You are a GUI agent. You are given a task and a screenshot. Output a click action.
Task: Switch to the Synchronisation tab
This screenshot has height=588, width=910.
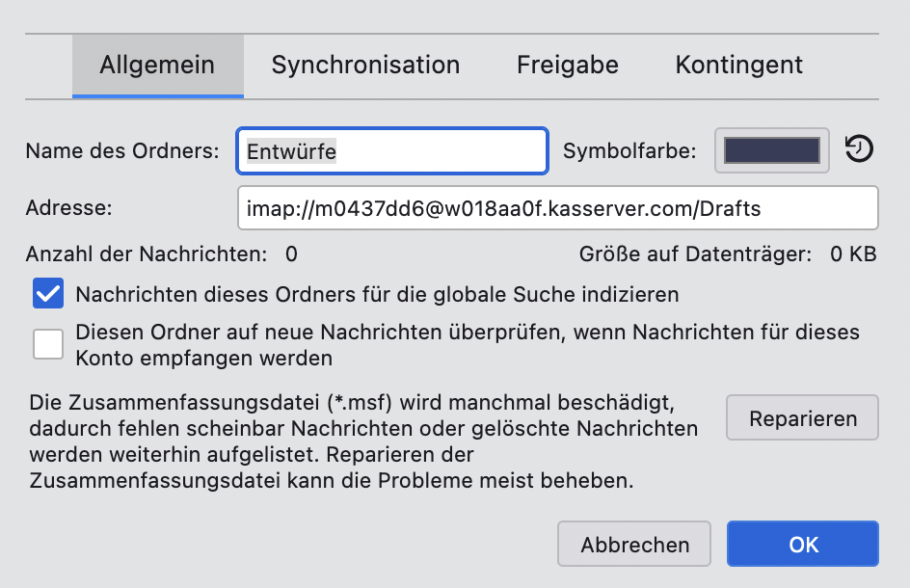[365, 66]
